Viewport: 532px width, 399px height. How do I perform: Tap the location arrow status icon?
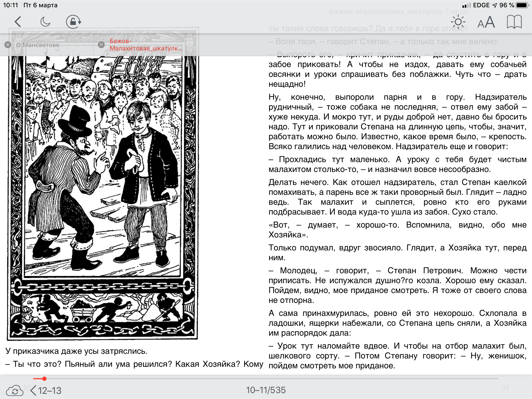[x=495, y=5]
